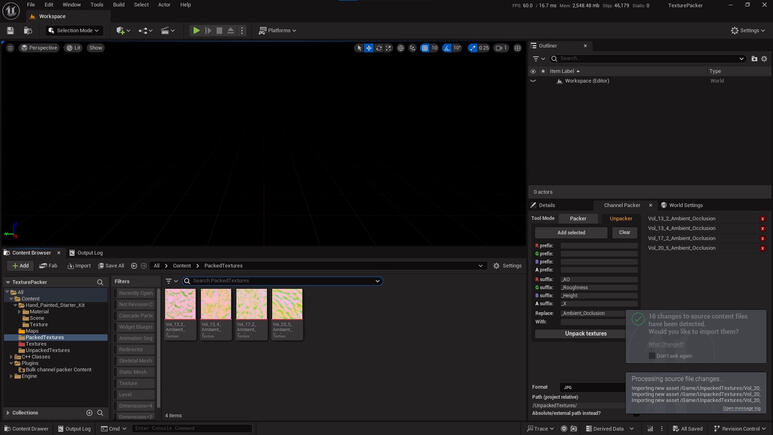Image resolution: width=773 pixels, height=435 pixels.
Task: Click Save All in Content Browser
Action: click(111, 266)
